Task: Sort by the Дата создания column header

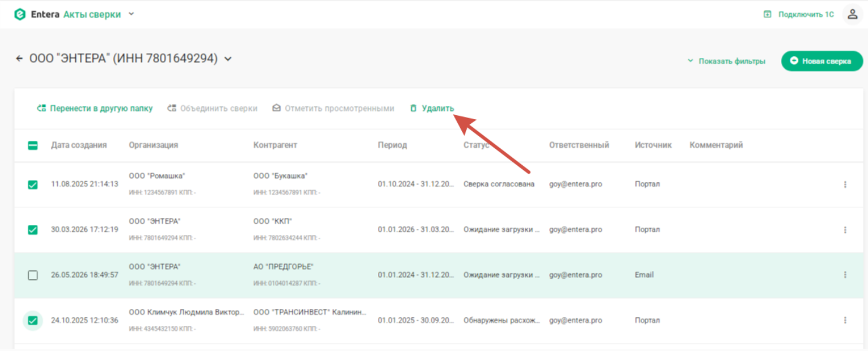Action: 79,145
